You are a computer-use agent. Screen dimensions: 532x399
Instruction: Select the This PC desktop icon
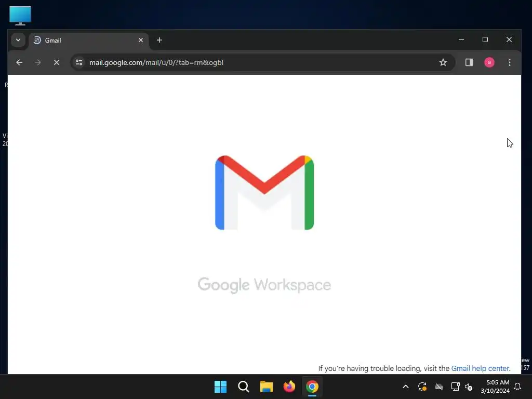20,16
